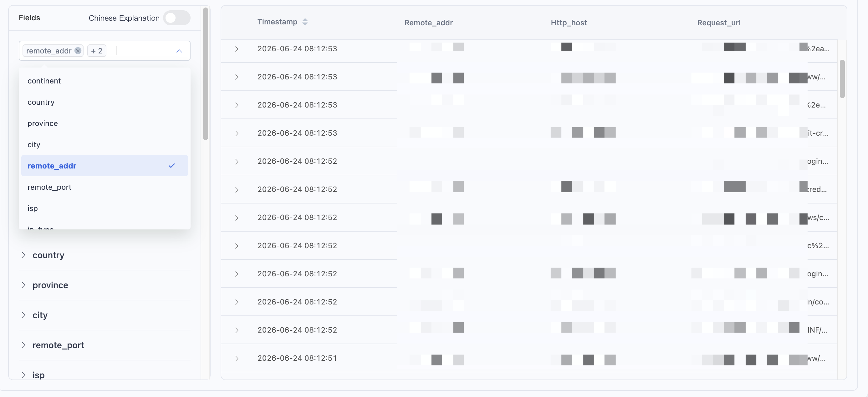Sort table by Timestamp column

coord(305,22)
